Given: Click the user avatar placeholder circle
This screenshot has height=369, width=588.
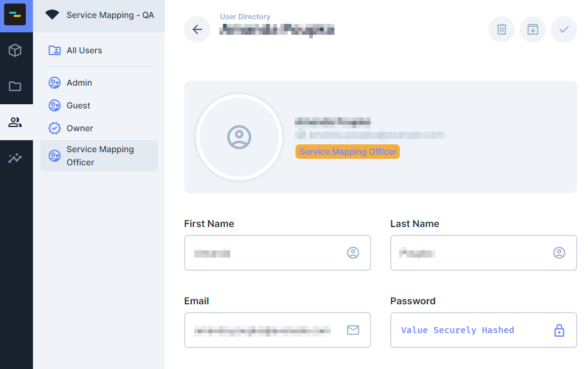Looking at the screenshot, I should pyautogui.click(x=239, y=137).
